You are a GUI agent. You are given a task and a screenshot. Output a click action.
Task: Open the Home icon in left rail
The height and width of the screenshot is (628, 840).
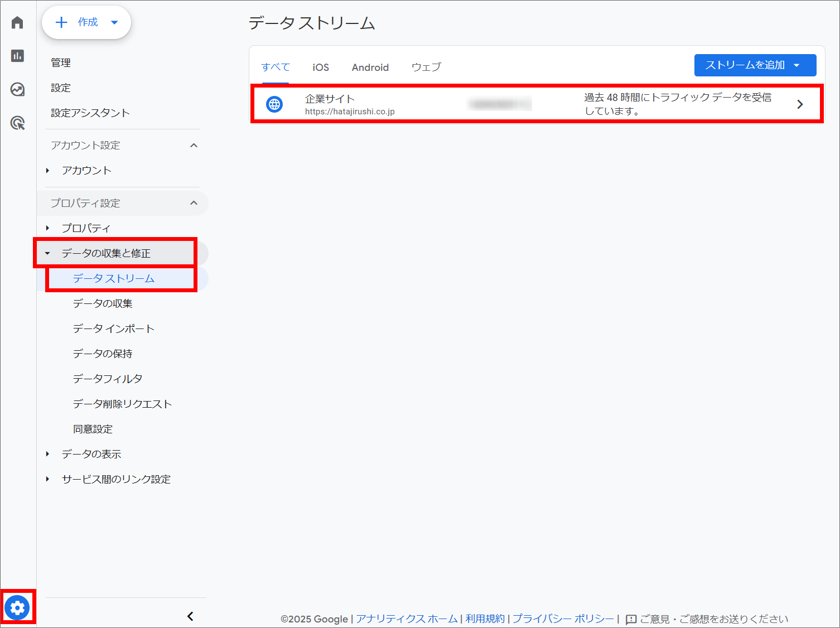(17, 22)
